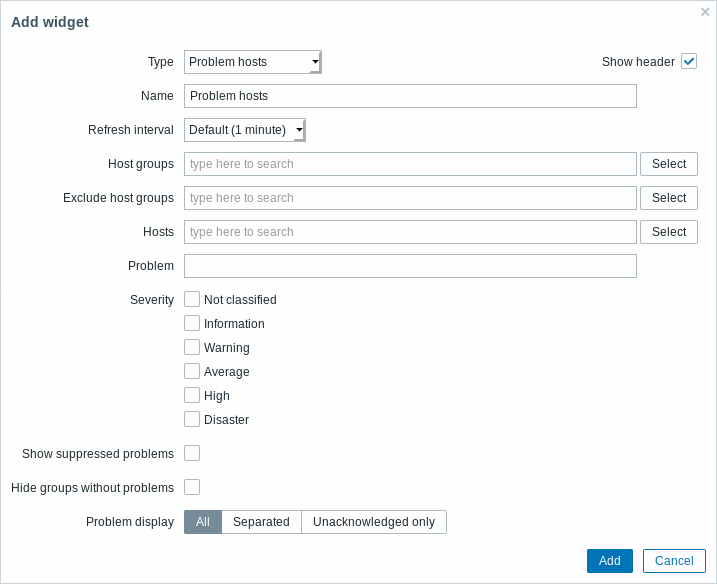Choose Unacknowledged only problem display

[x=374, y=522]
